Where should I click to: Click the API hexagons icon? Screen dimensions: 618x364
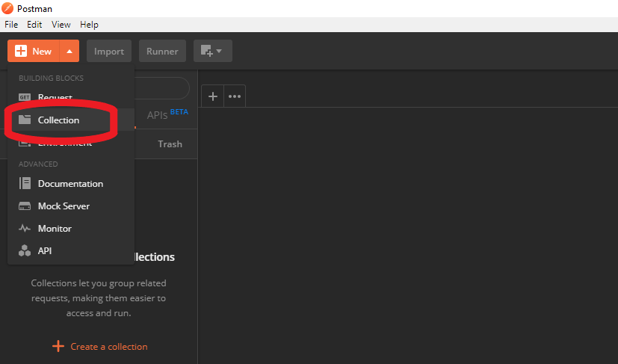25,251
